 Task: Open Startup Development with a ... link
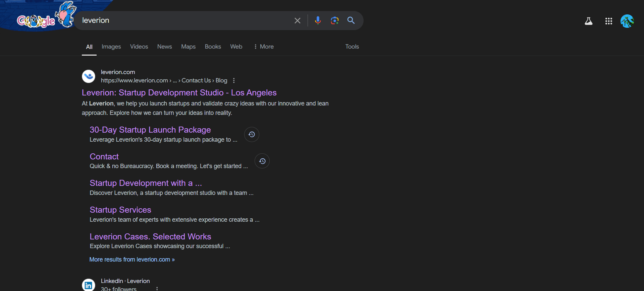coord(146,183)
